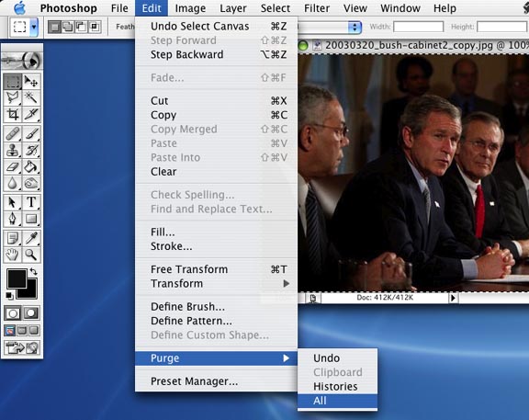
Task: Open the Apple menu
Action: click(19, 8)
